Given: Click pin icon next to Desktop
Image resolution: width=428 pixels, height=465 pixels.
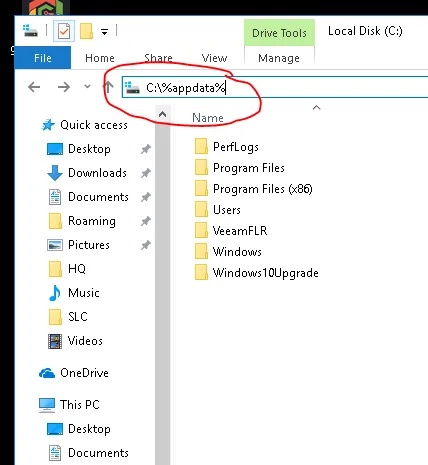Looking at the screenshot, I should 146,149.
